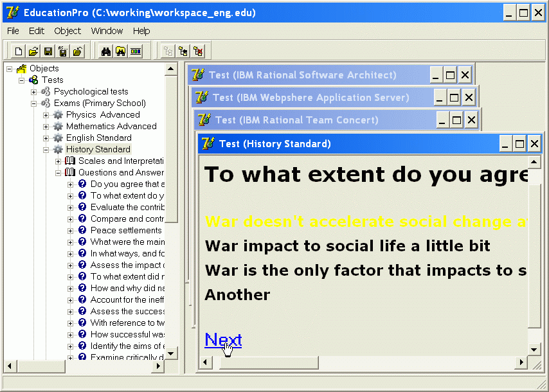Image resolution: width=549 pixels, height=392 pixels.
Task: Click the Save As toolbar icon
Action: pyautogui.click(x=63, y=51)
